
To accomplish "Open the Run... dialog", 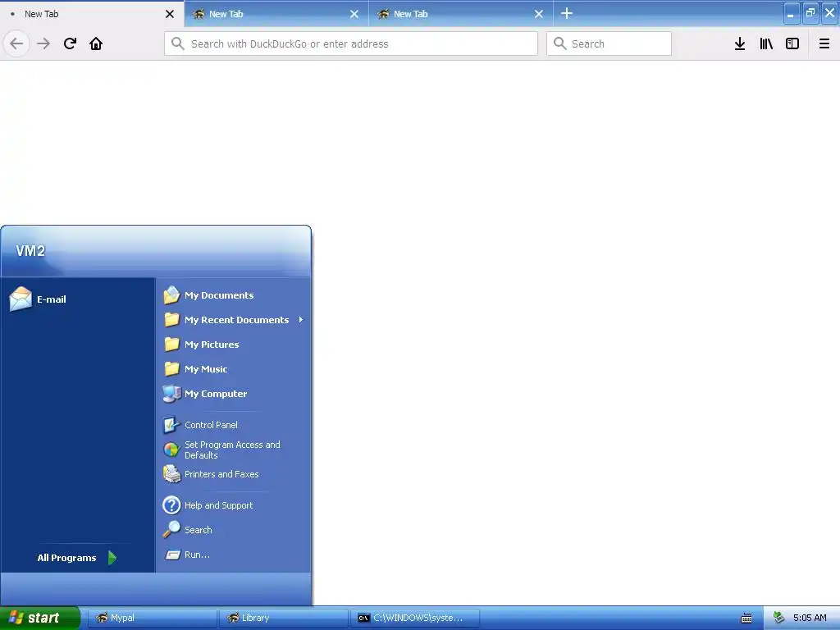I will click(x=235, y=555).
